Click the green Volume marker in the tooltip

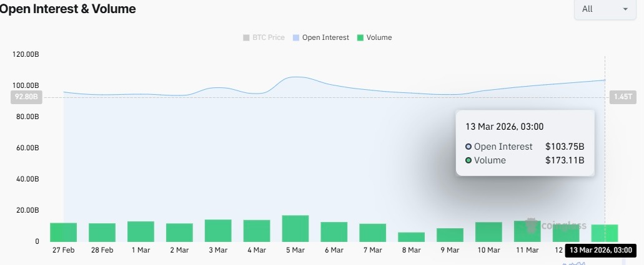(468, 160)
